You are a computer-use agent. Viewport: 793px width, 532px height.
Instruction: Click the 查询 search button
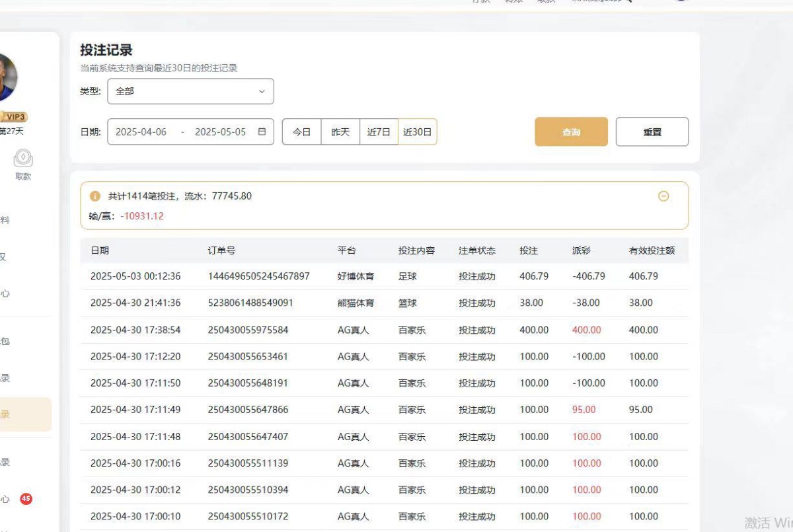click(571, 132)
